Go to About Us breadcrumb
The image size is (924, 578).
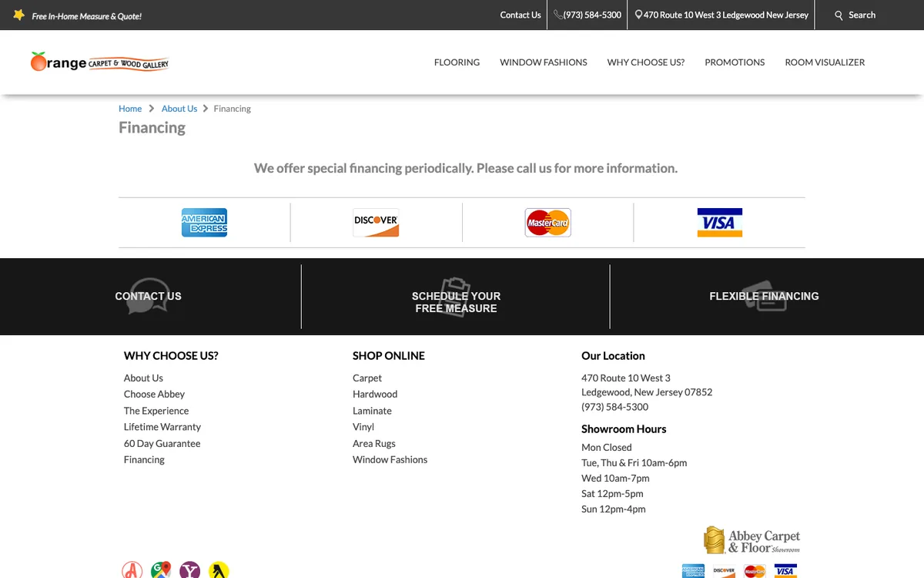pyautogui.click(x=179, y=109)
